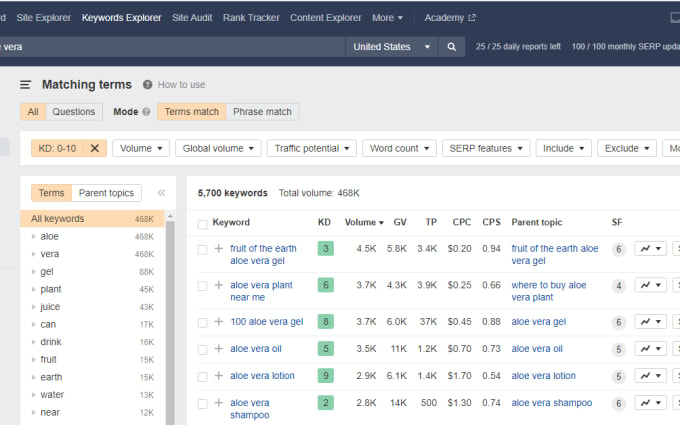Open aloe vera oil keyword link

tap(256, 349)
